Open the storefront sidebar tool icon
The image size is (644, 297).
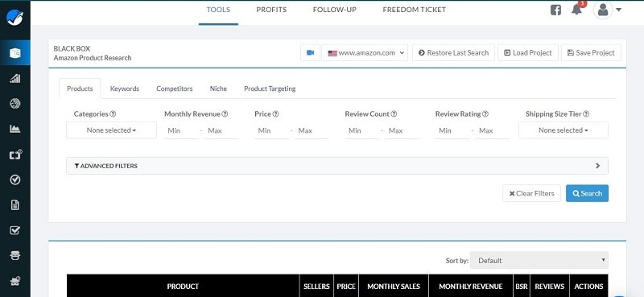click(x=15, y=255)
